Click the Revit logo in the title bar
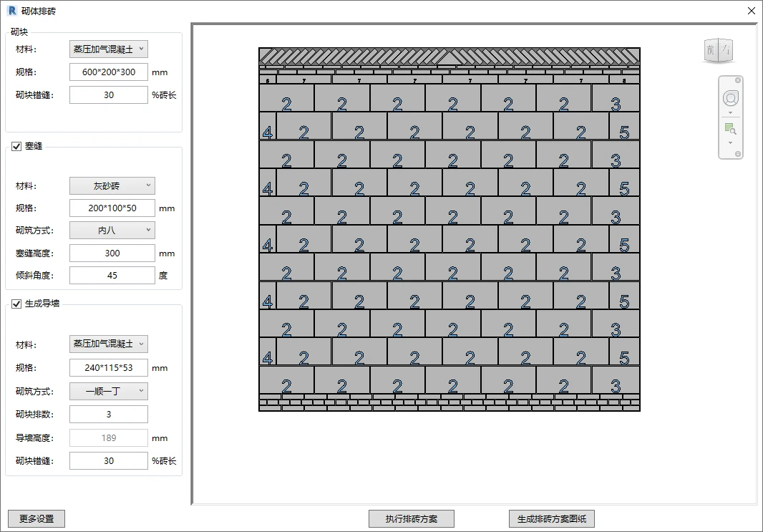 coord(12,11)
